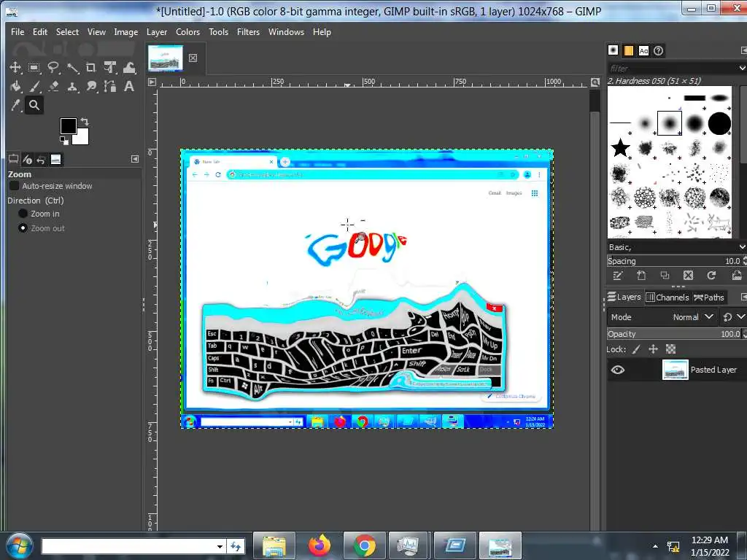747x560 pixels.
Task: Select the Text tool
Action: point(129,86)
